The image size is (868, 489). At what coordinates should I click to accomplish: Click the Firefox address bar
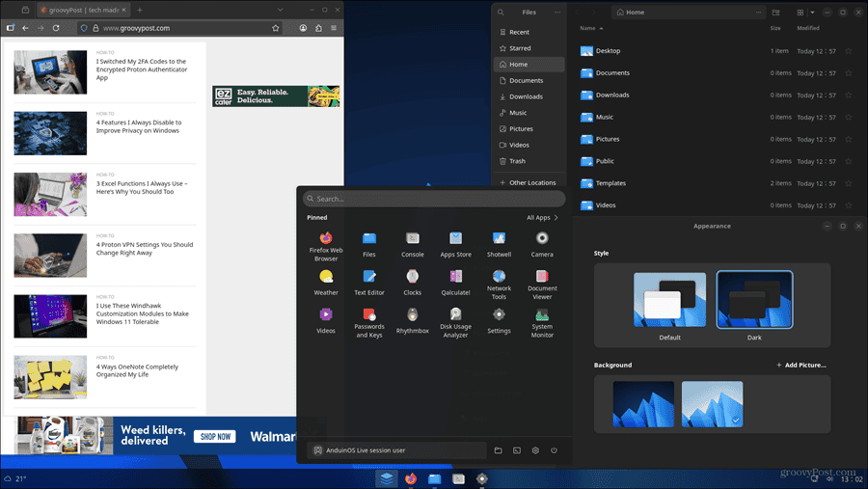180,28
